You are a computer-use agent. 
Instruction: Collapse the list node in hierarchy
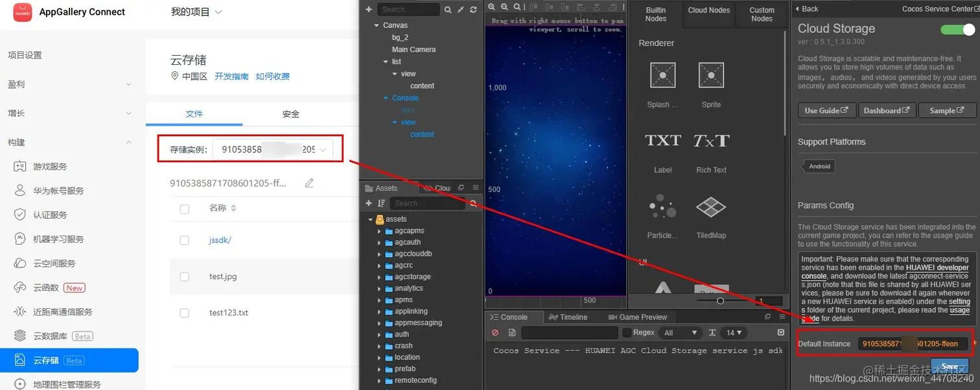(x=386, y=62)
